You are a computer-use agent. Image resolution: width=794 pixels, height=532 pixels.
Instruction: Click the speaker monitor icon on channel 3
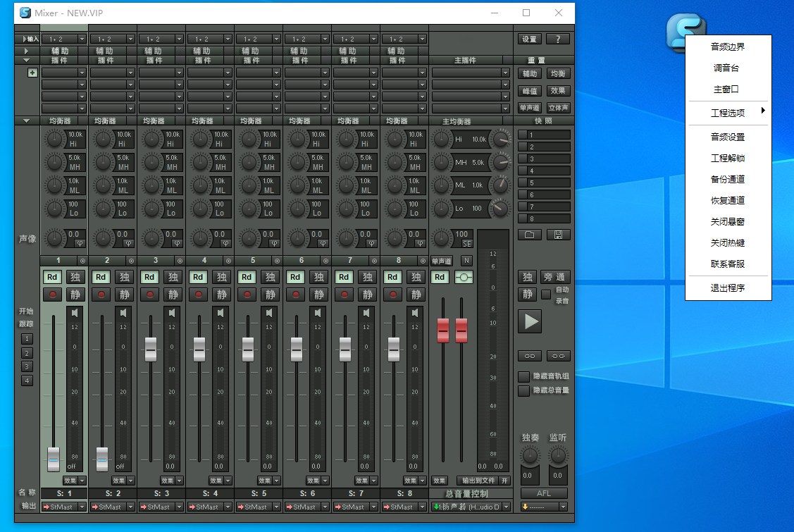(172, 313)
